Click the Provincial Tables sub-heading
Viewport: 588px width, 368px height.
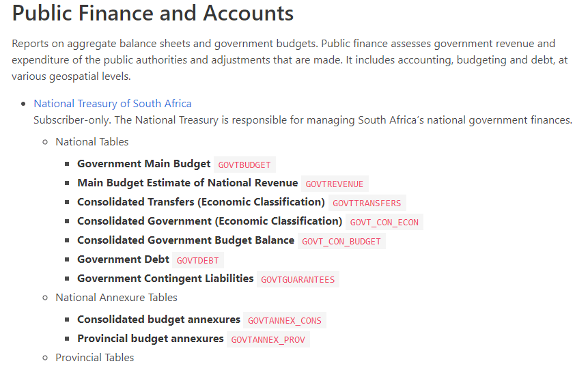pos(94,357)
